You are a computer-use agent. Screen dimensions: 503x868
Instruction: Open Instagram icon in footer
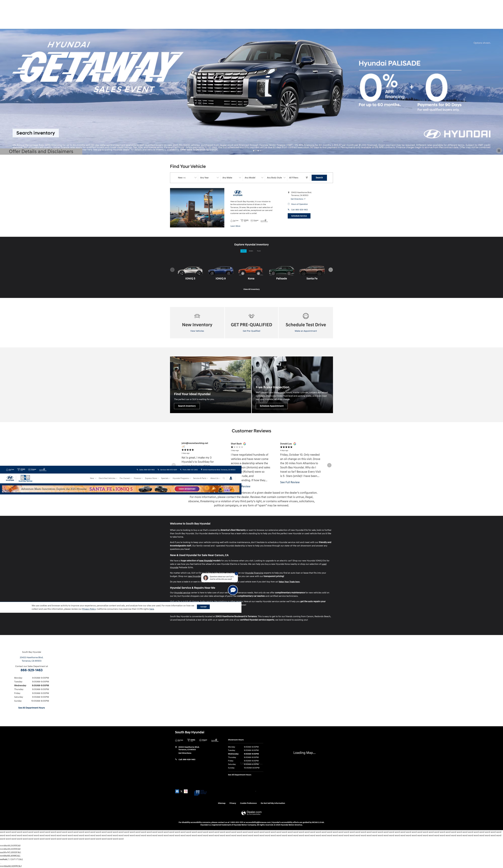186,791
